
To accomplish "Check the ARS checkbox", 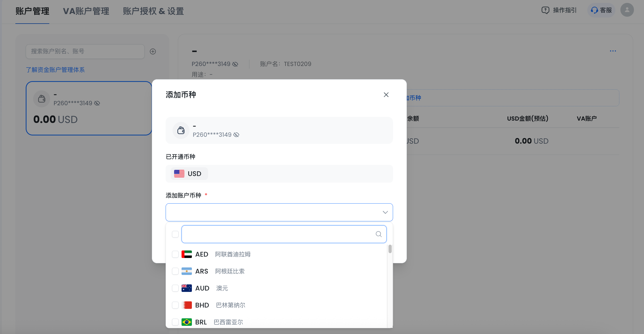I will click(175, 271).
